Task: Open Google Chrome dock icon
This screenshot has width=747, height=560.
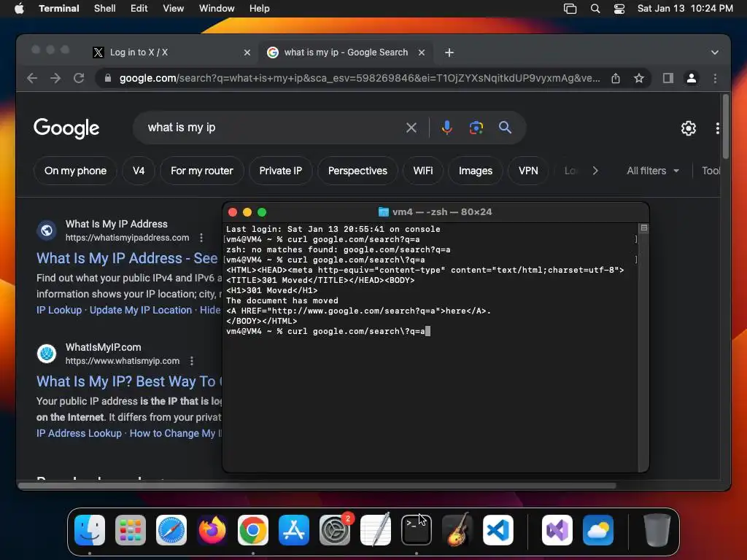Action: 253,530
